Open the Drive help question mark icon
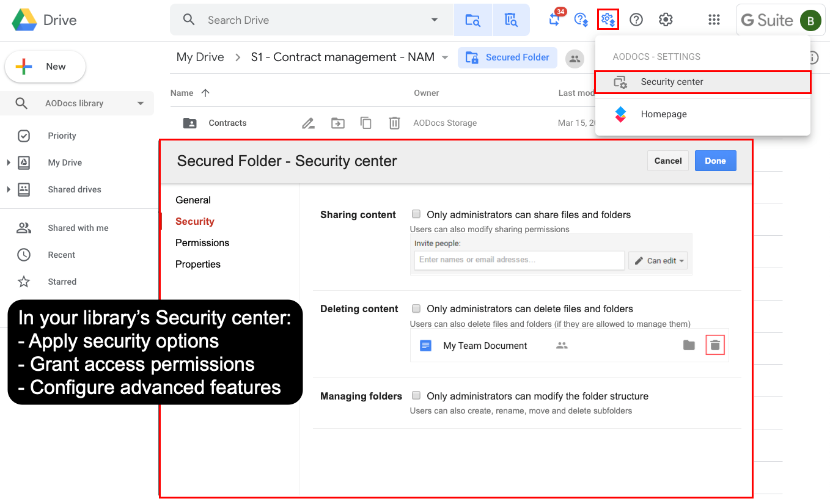Image resolution: width=830 pixels, height=504 pixels. (636, 20)
